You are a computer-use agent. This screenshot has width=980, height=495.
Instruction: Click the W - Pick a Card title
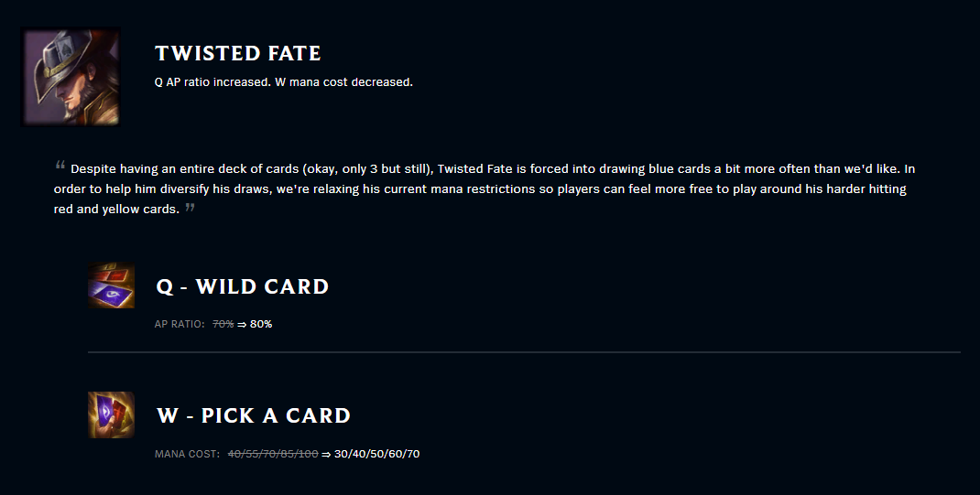click(253, 415)
